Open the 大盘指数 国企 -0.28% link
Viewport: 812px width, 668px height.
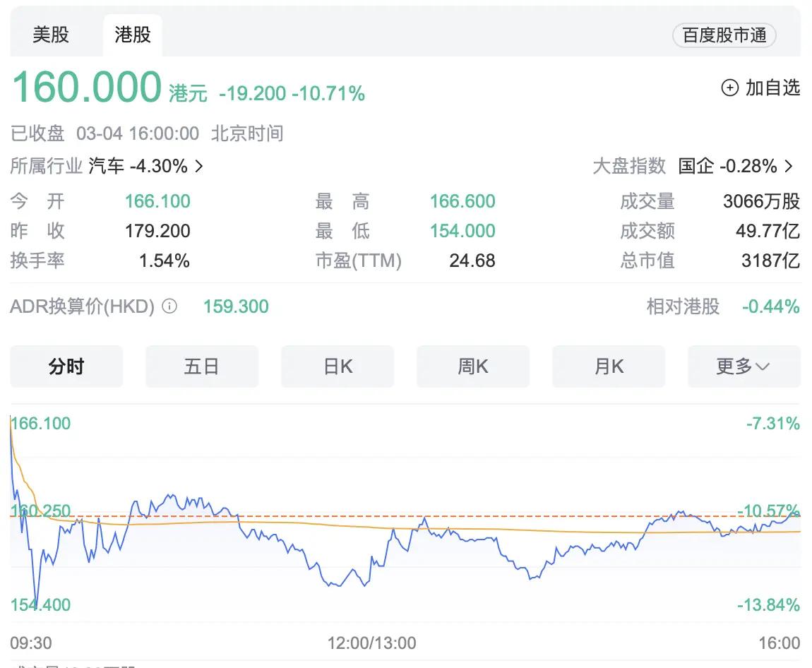pyautogui.click(x=727, y=166)
